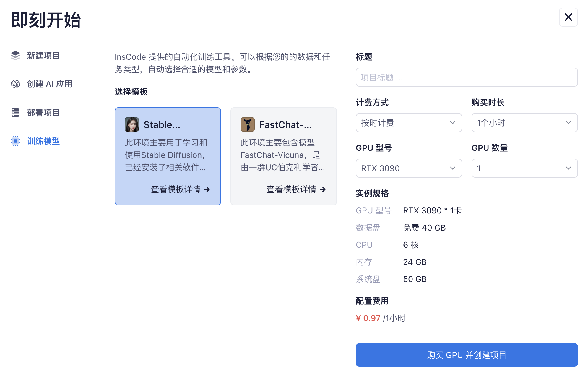
Task: Click the 实例规格 heading
Action: point(372,193)
